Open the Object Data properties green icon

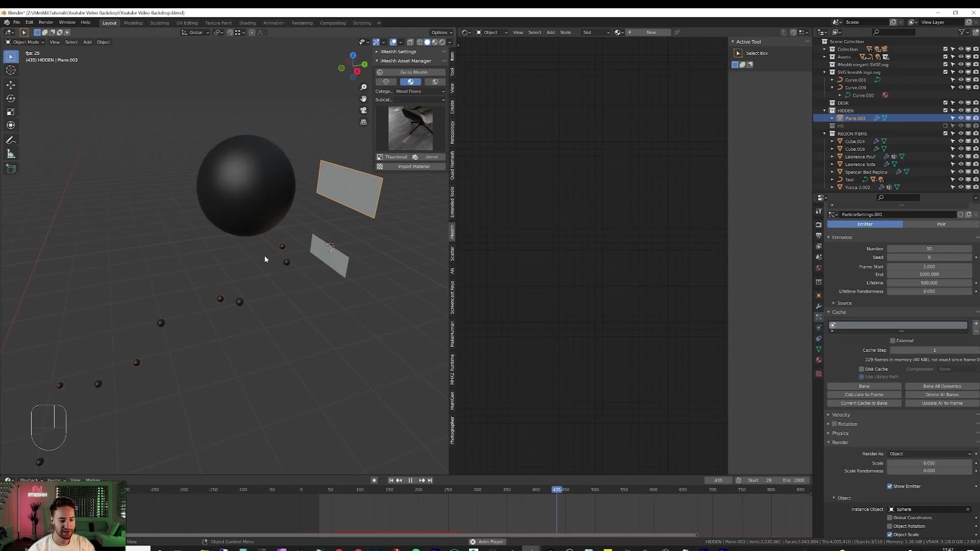coord(819,349)
